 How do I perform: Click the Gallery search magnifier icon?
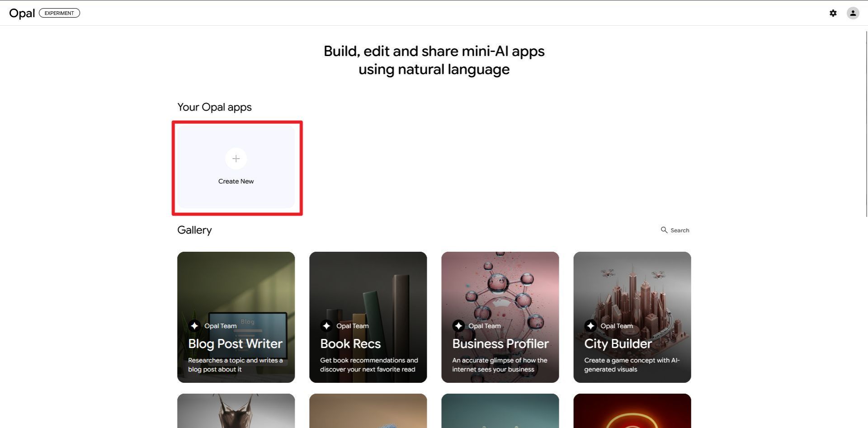point(664,230)
